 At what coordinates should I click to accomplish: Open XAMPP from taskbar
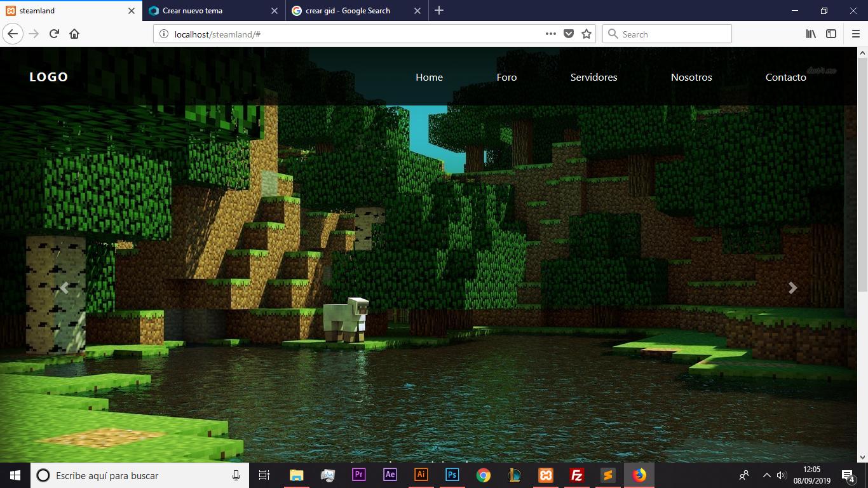(x=546, y=475)
